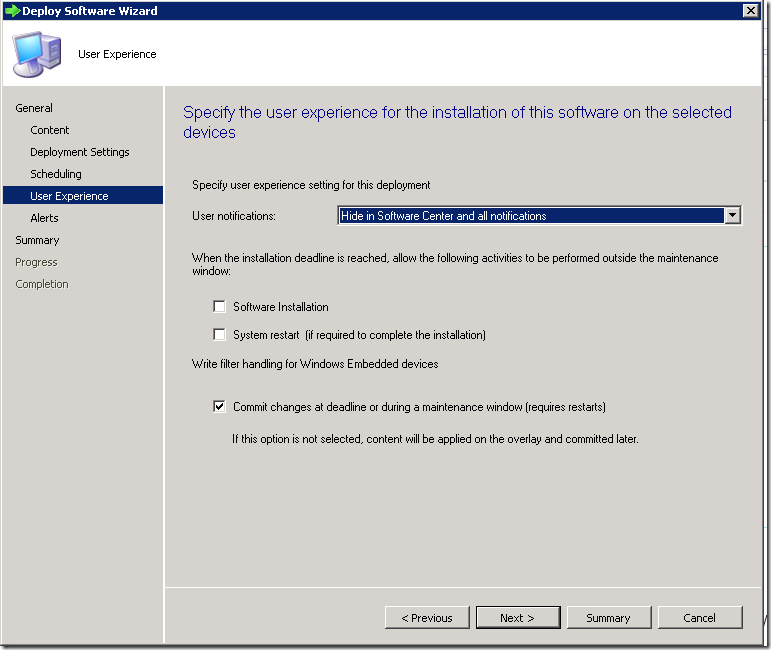This screenshot has height=650, width=771.
Task: Select the User Experience step
Action: point(69,196)
